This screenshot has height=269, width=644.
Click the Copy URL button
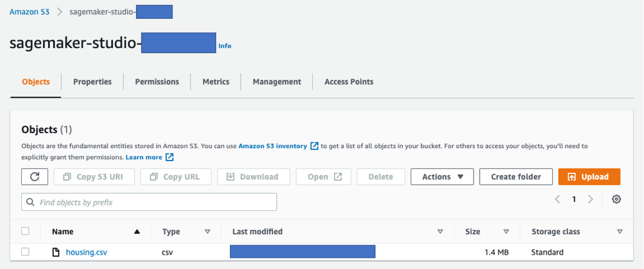[175, 177]
